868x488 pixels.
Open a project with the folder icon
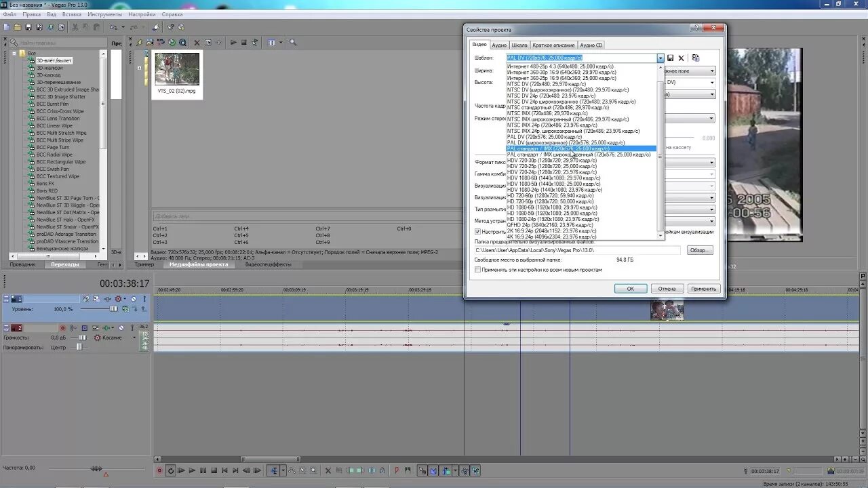click(18, 26)
